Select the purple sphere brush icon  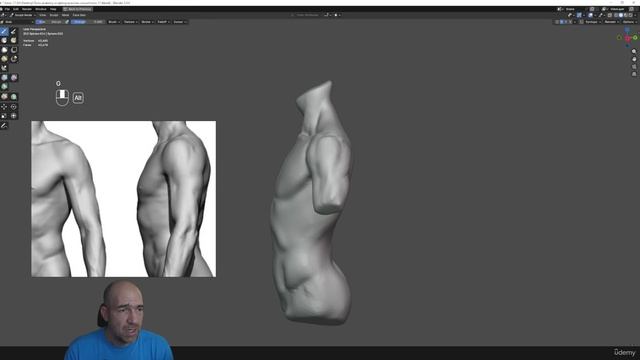pyautogui.click(x=14, y=78)
